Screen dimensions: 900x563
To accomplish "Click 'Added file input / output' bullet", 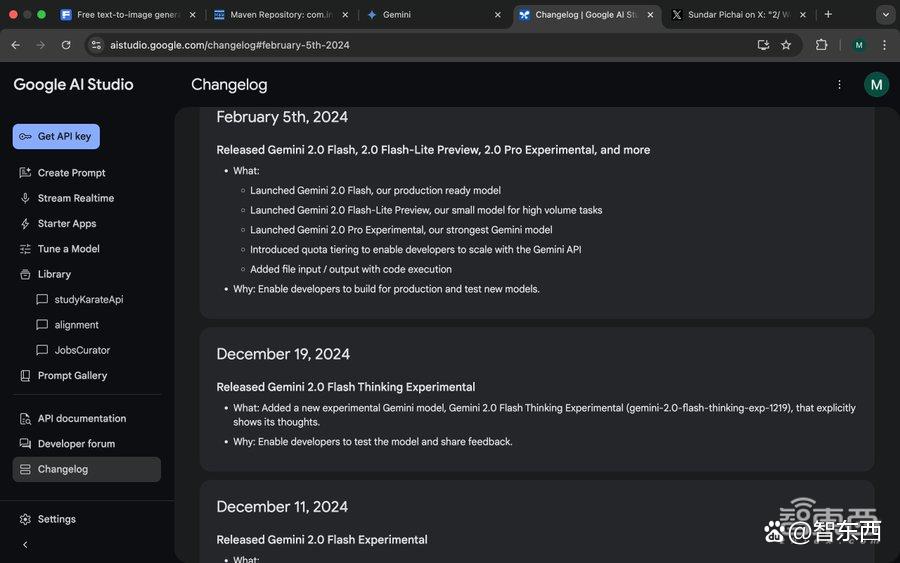I will [351, 269].
